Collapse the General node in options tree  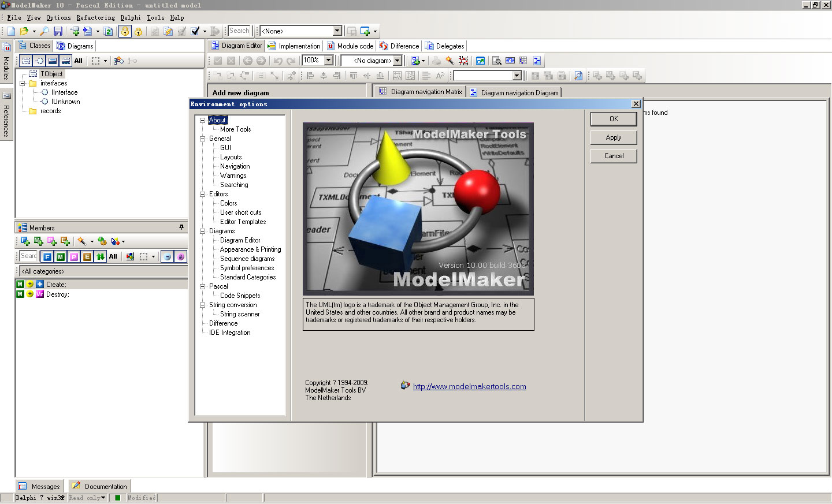[x=203, y=139]
